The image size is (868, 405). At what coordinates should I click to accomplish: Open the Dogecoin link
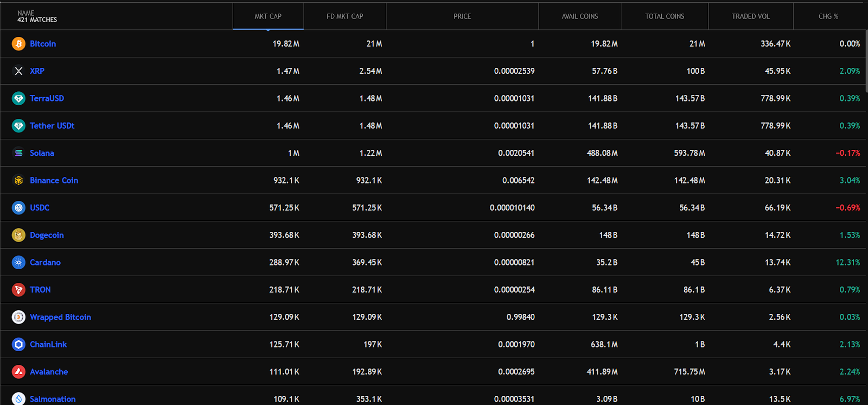[x=47, y=235]
